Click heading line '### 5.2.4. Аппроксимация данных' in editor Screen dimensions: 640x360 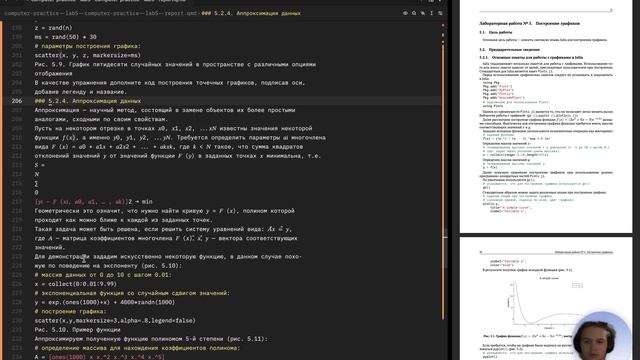[88, 101]
